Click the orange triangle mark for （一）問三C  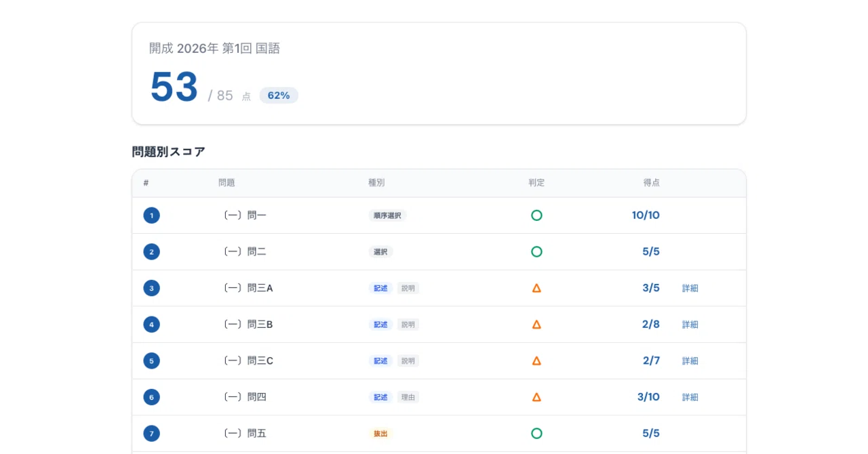(536, 360)
